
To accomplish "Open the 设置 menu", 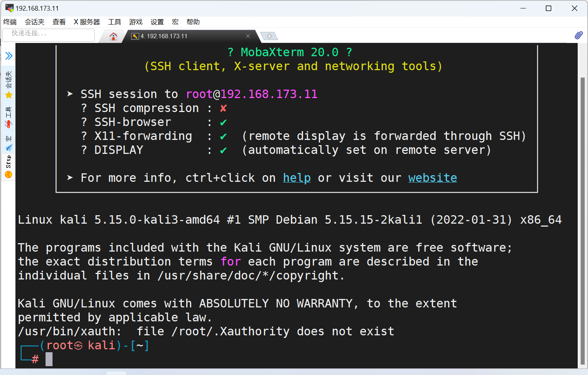I will point(157,22).
